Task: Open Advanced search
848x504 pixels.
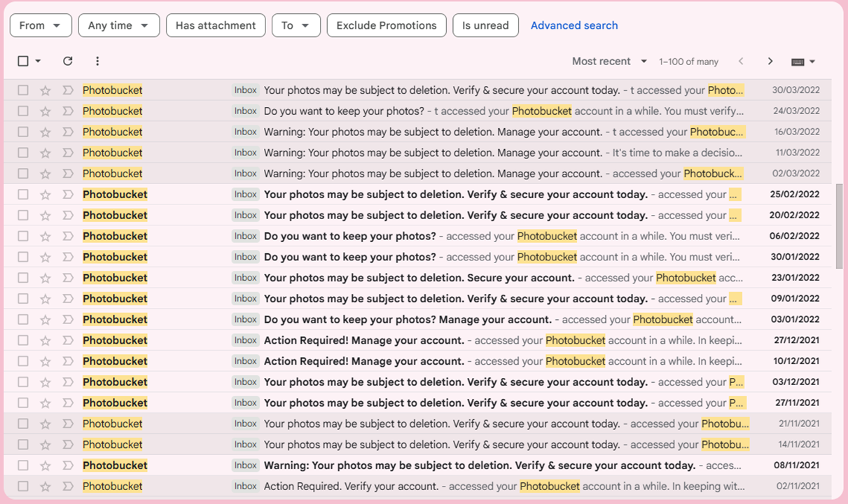Action: pos(574,25)
